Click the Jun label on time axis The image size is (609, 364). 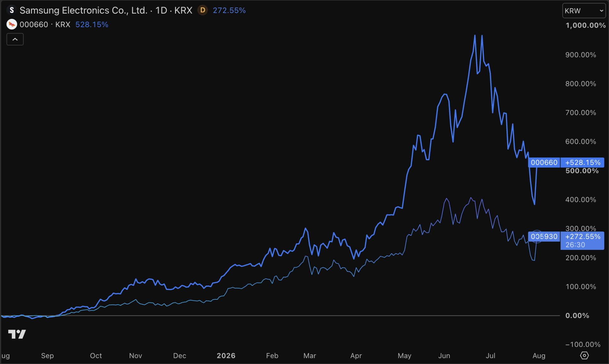(444, 356)
